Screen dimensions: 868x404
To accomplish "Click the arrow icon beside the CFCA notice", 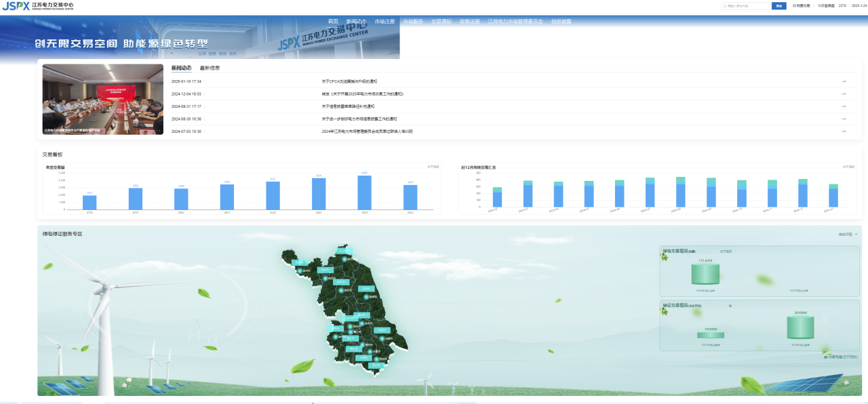I will (844, 81).
